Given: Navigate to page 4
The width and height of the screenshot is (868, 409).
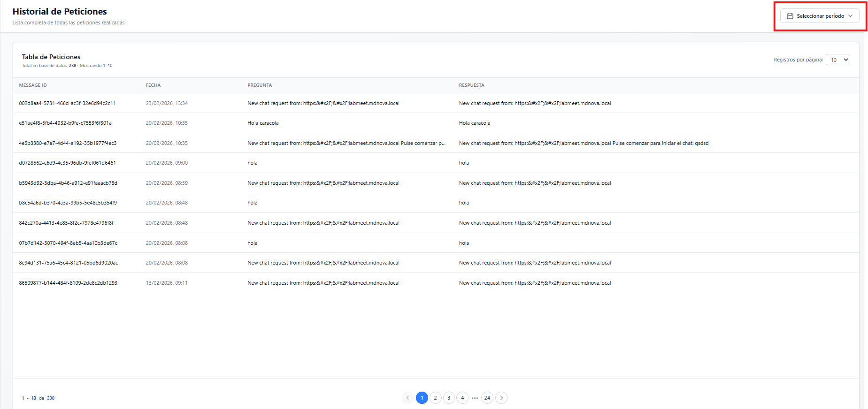Looking at the screenshot, I should [x=462, y=398].
